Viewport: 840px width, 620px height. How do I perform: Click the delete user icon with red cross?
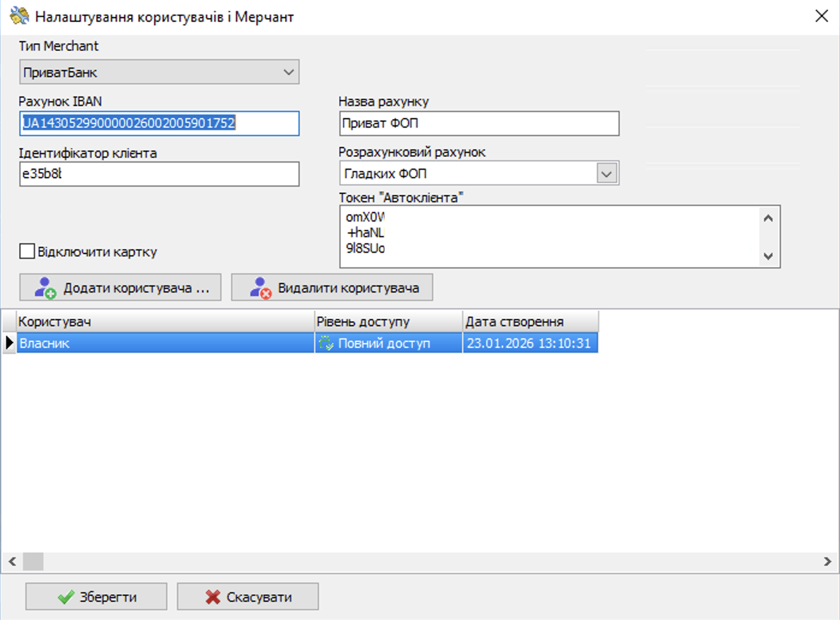coord(261,288)
